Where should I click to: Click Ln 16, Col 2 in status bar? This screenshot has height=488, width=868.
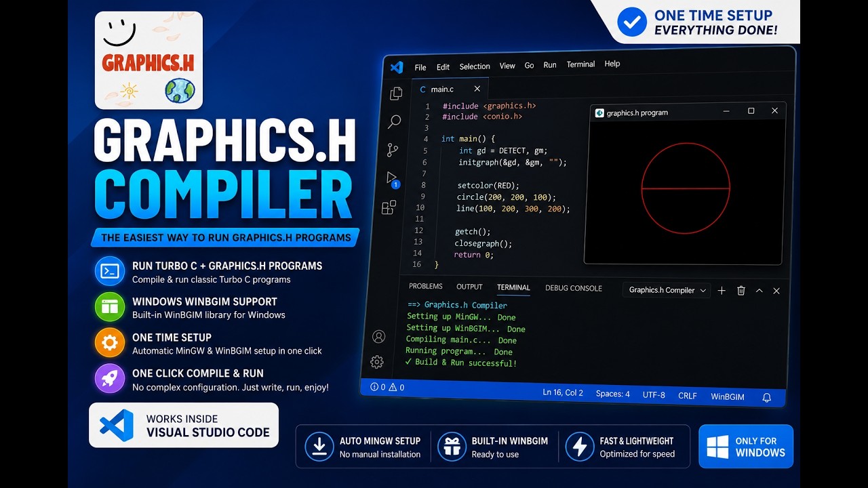[x=564, y=392]
